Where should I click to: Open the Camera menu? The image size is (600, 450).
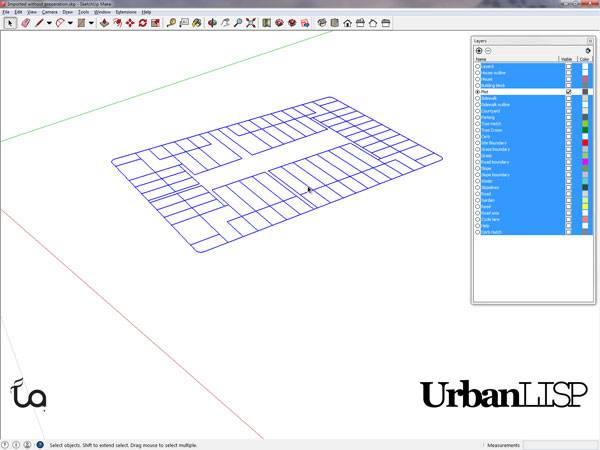49,11
